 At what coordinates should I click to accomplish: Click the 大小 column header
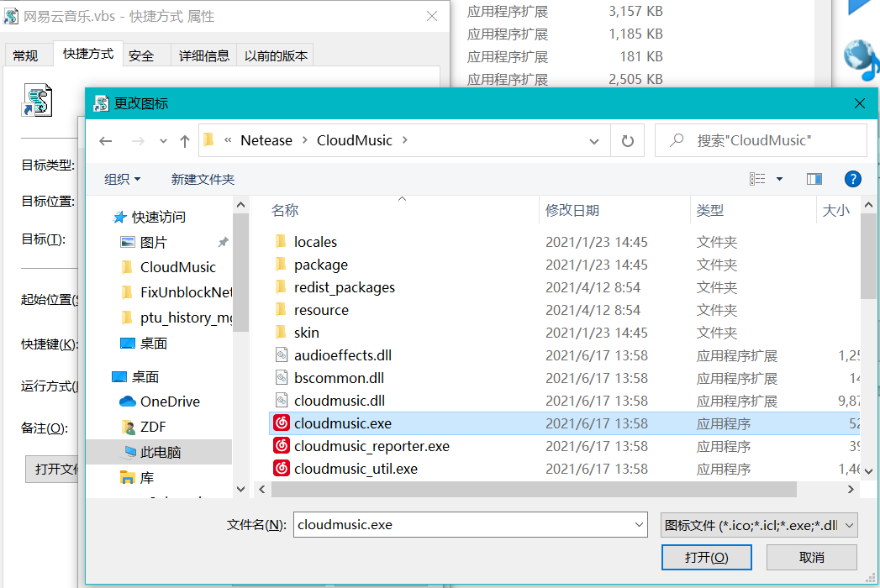[x=837, y=210]
